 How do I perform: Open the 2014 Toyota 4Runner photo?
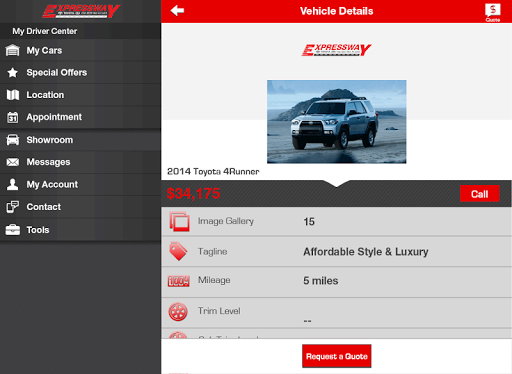[x=337, y=122]
